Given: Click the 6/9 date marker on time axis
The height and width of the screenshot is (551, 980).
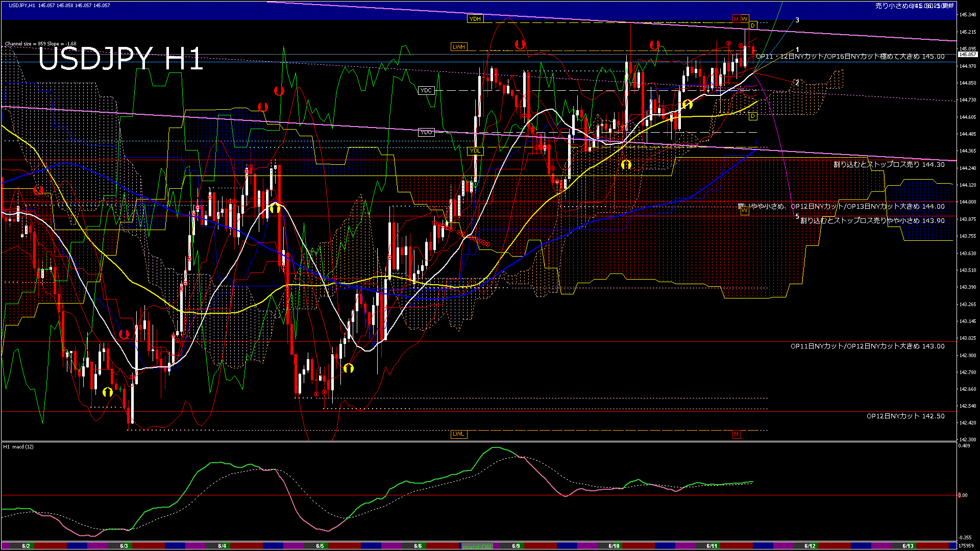Looking at the screenshot, I should click(x=516, y=546).
